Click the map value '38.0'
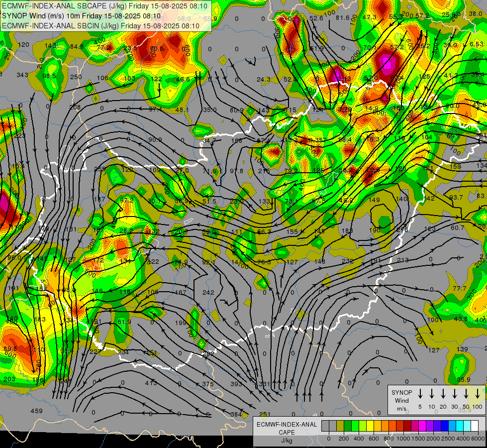Screen dimensions: 487x448 click(x=476, y=13)
